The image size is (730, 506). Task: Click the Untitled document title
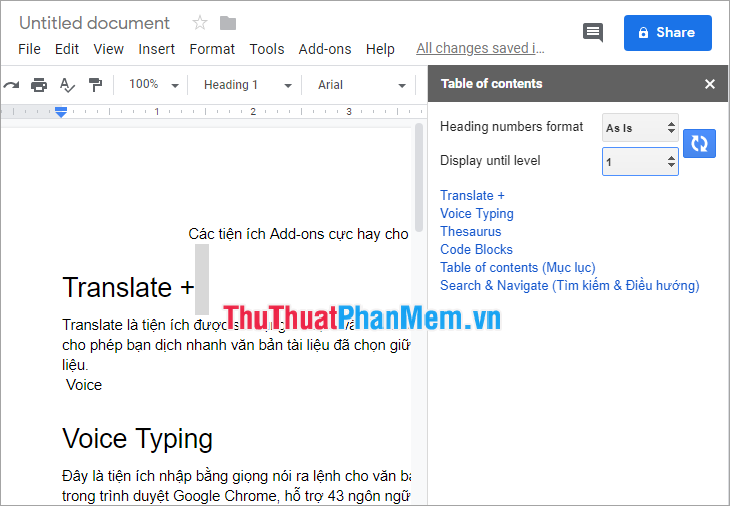95,23
